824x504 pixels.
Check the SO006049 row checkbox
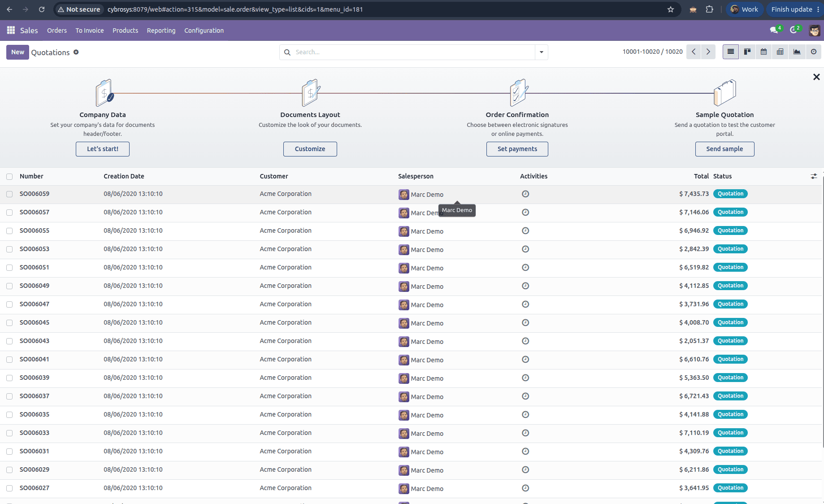pos(9,286)
